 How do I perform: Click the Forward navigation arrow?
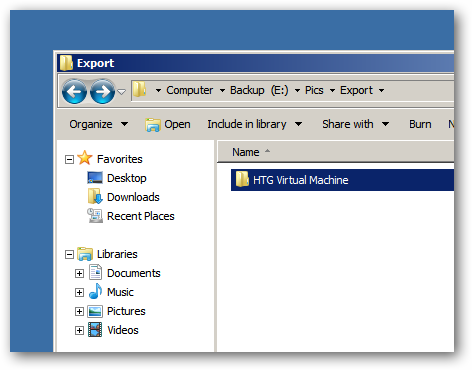click(102, 91)
